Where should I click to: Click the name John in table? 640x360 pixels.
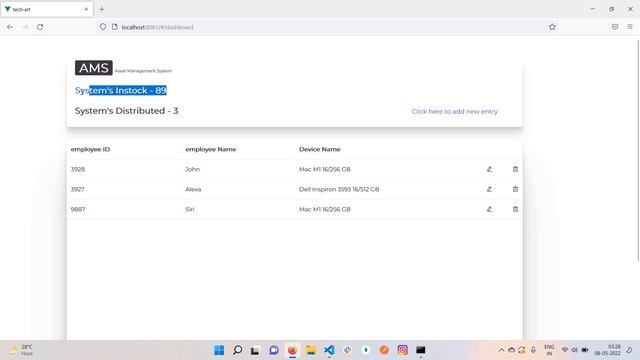pos(193,169)
